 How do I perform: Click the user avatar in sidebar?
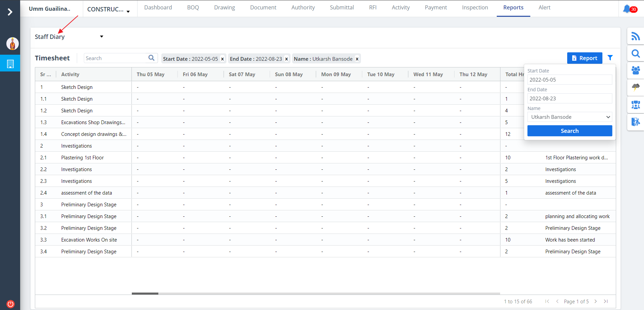tap(12, 44)
